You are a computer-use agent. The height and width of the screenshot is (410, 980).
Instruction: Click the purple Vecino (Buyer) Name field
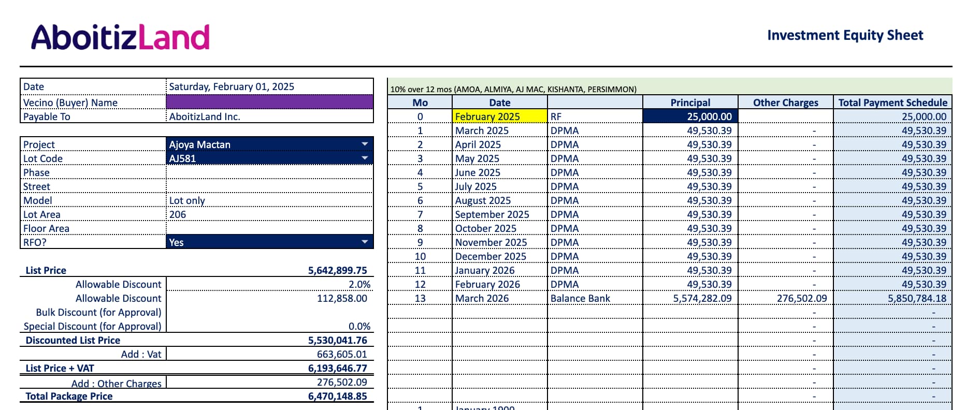[269, 102]
